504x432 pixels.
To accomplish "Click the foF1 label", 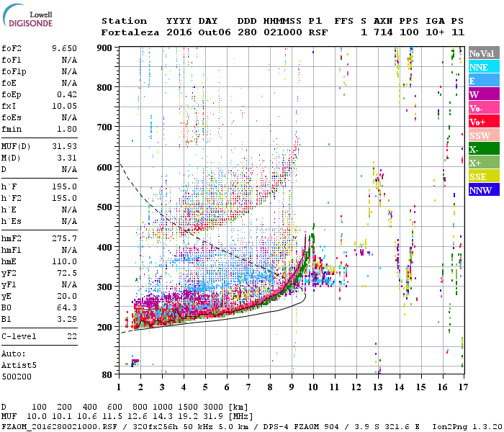I will coord(12,60).
